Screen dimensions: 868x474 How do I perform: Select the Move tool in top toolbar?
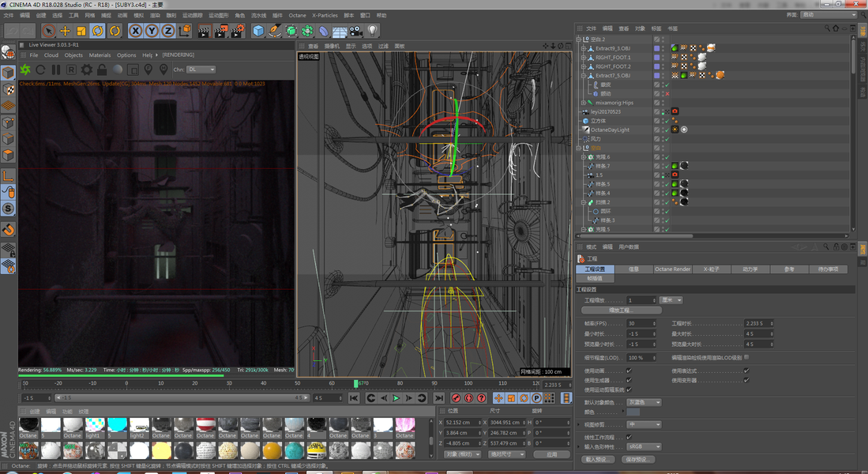pos(66,31)
